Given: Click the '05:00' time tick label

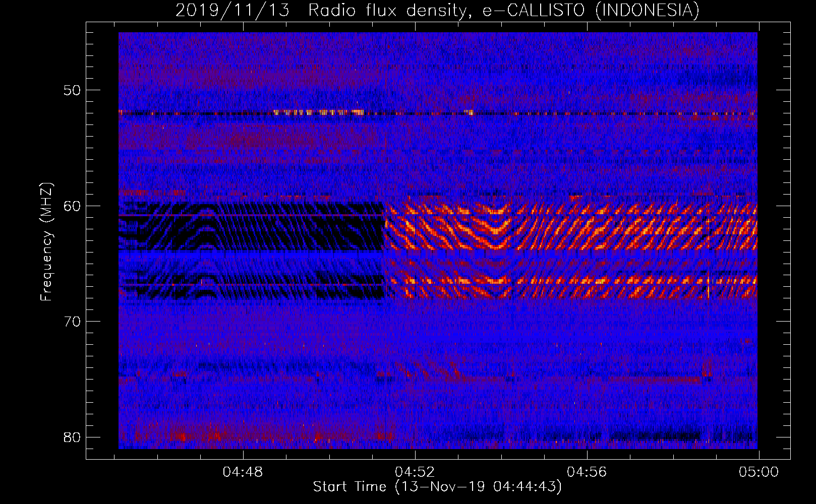Looking at the screenshot, I should (759, 472).
